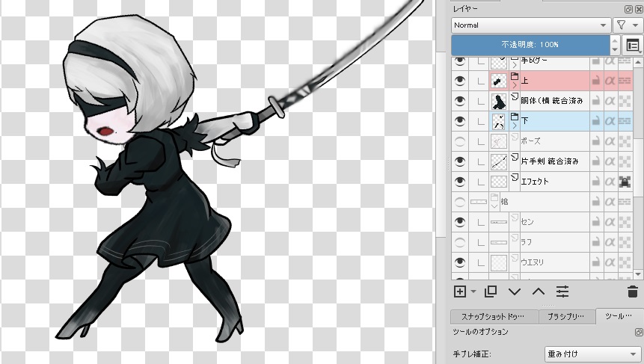The image size is (644, 364).
Task: Hide the 下 group layer
Action: pos(459,120)
